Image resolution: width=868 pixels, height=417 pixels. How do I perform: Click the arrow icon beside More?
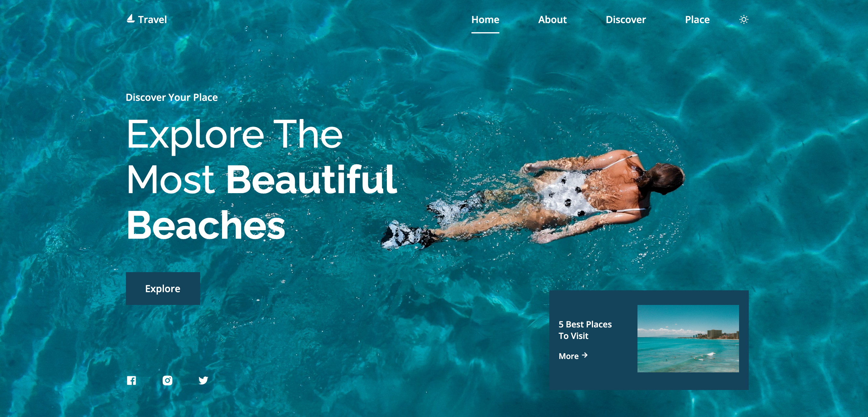tap(585, 355)
